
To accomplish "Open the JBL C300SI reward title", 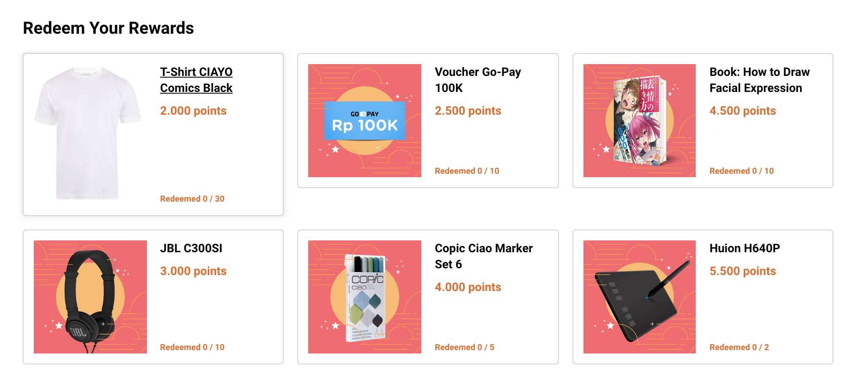I will [191, 248].
